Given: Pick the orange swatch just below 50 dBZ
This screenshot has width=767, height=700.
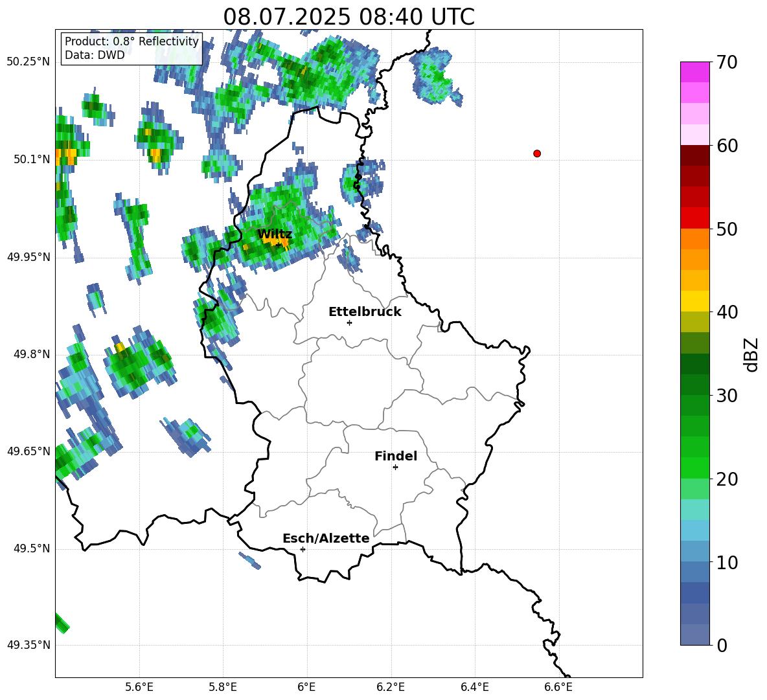Looking at the screenshot, I should click(x=694, y=239).
